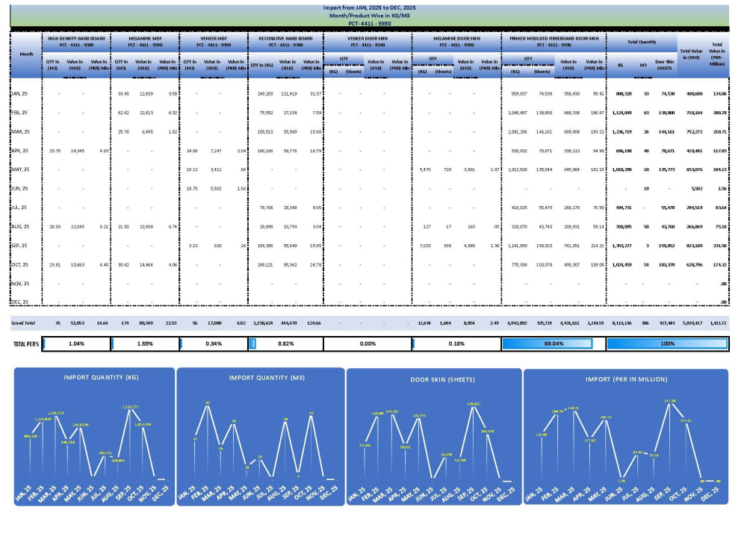The height and width of the screenshot is (560, 747).
Task: Click the 249,121 cell in OCT, 25 row
Action: (265, 265)
